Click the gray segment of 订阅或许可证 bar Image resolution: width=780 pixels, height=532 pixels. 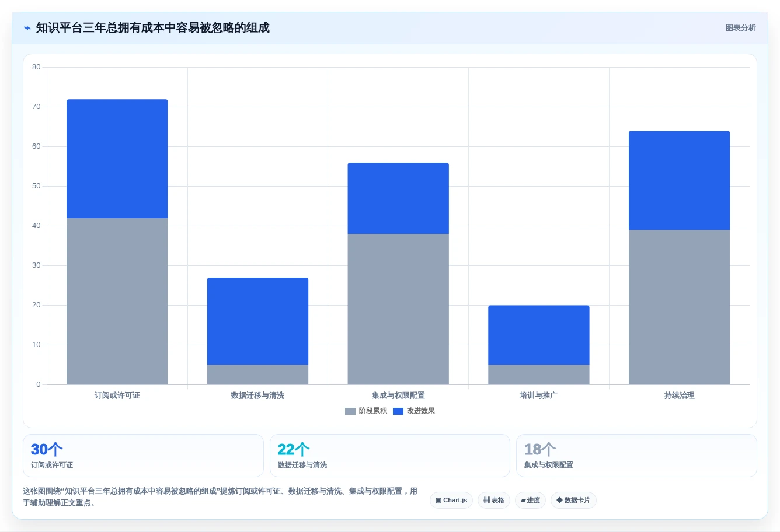click(117, 302)
